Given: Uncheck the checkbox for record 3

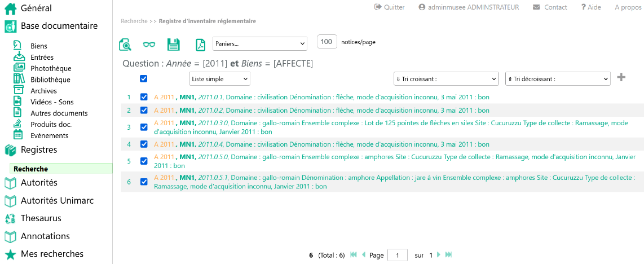Looking at the screenshot, I should 143,127.
